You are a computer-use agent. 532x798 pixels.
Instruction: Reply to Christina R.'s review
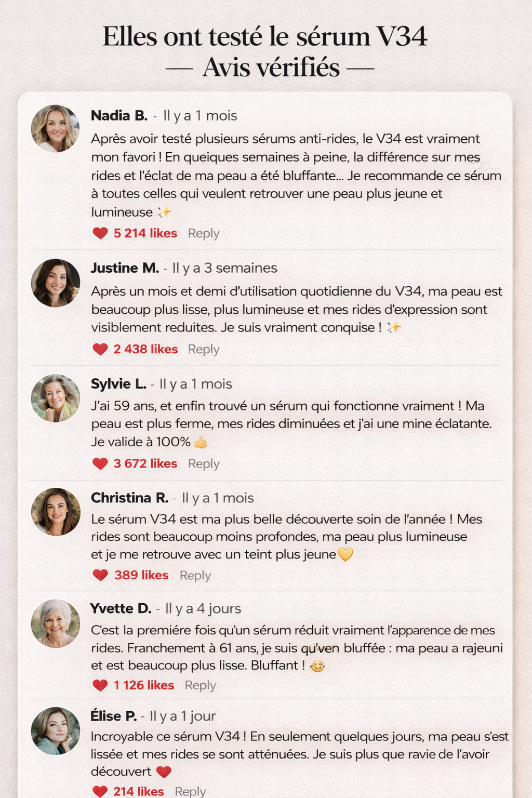[195, 576]
